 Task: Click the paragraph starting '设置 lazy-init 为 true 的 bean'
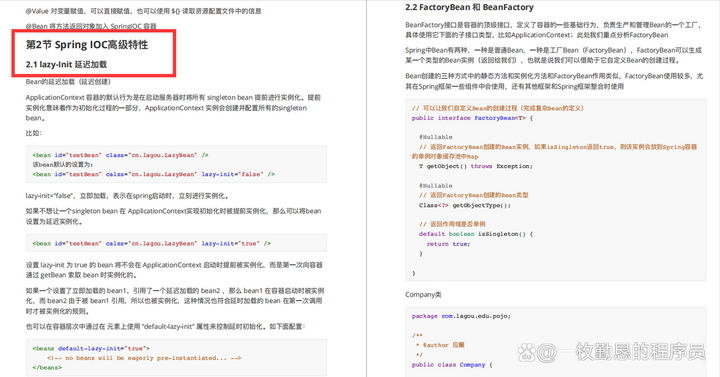pyautogui.click(x=174, y=270)
